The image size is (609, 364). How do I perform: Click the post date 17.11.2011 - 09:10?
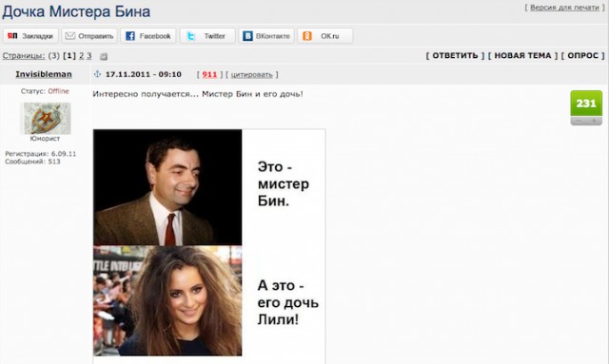[x=144, y=74]
